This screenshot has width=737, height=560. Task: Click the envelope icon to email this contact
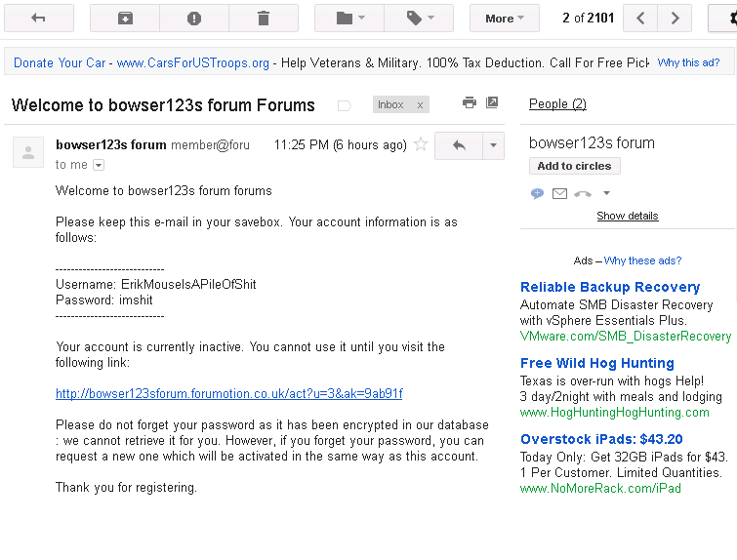pyautogui.click(x=559, y=193)
